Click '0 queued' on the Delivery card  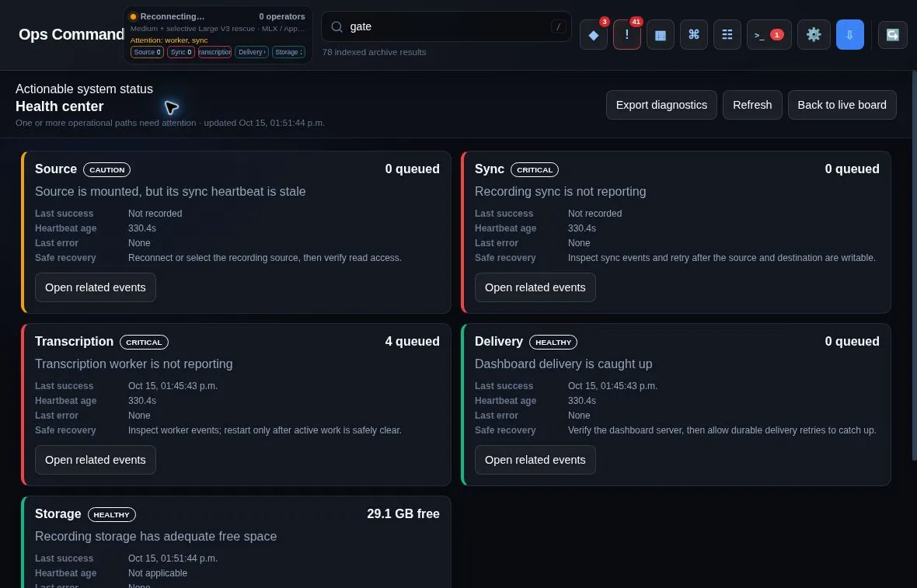852,341
